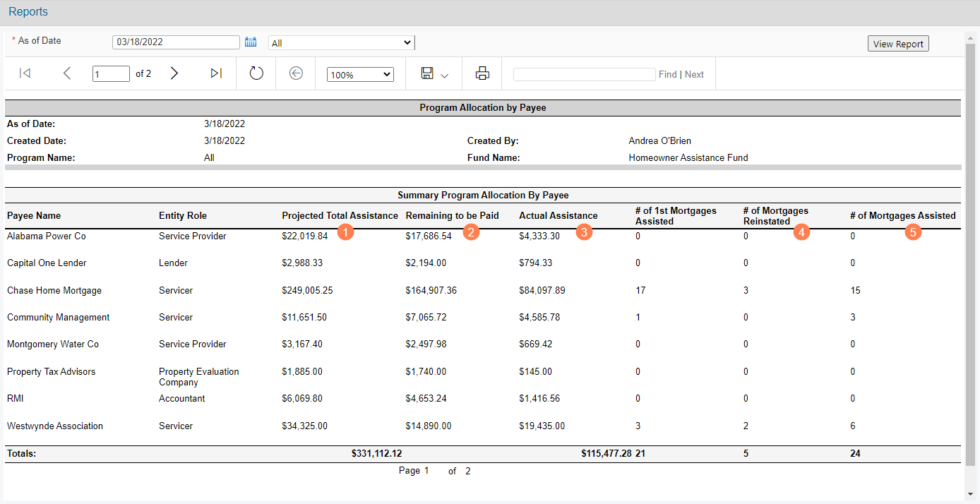The height and width of the screenshot is (504, 980).
Task: Skip to the last page
Action: pos(216,73)
